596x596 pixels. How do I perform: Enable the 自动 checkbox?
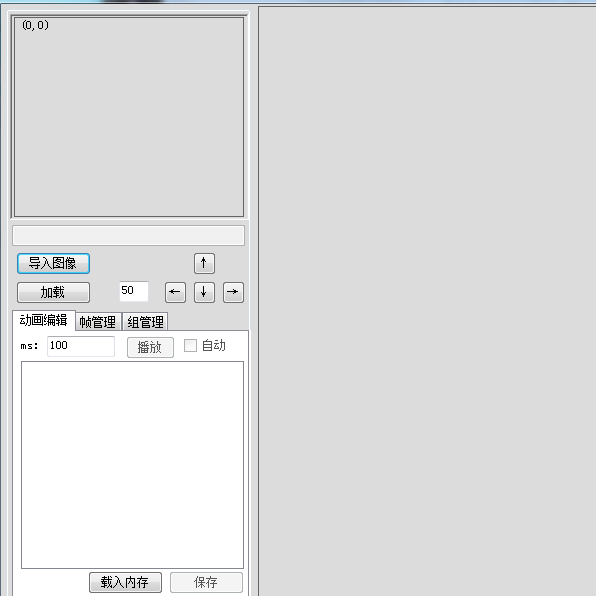pos(190,346)
